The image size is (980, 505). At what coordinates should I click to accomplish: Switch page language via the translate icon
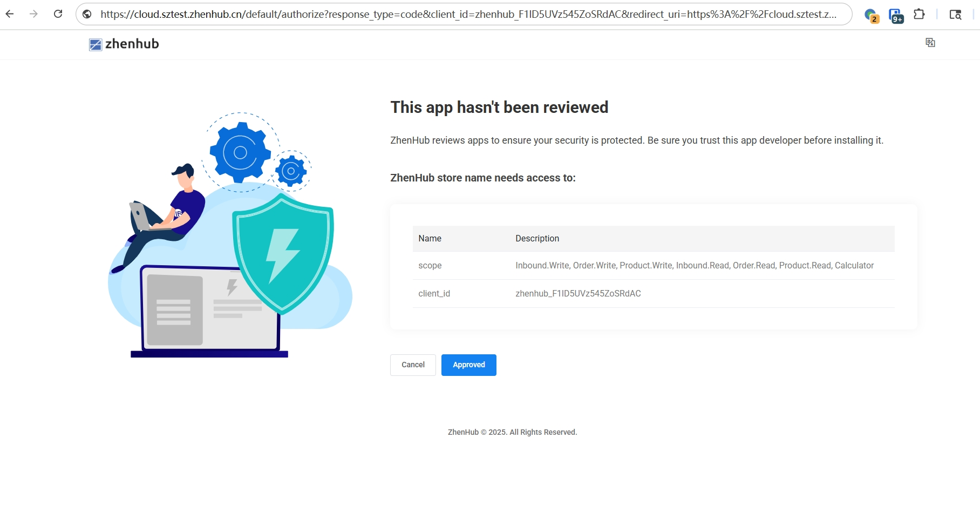point(930,42)
